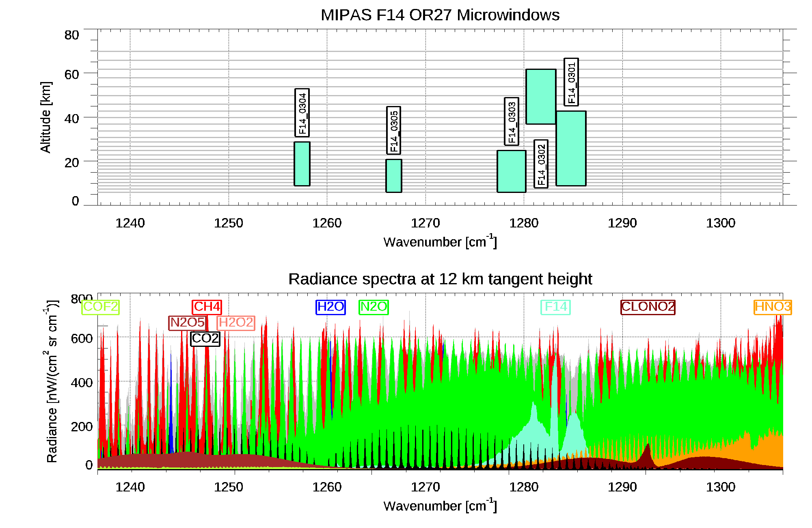Click the HNO3 orange legend label

tap(773, 307)
